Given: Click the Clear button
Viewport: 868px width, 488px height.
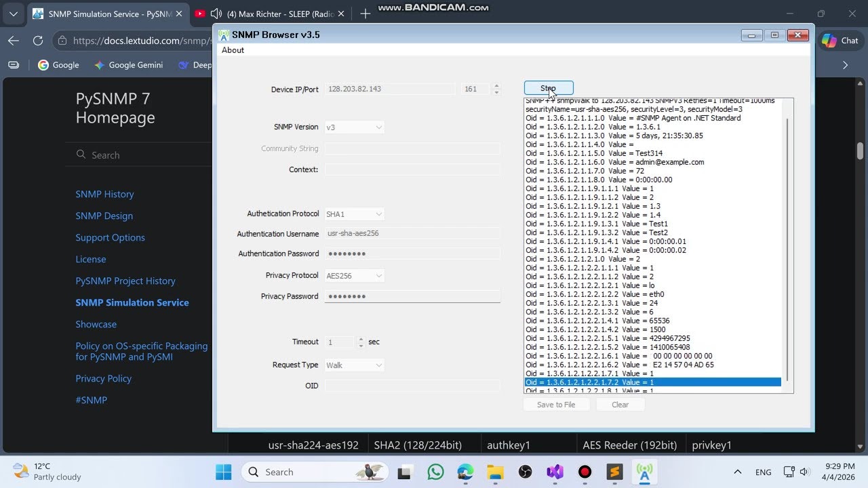Looking at the screenshot, I should (x=620, y=405).
